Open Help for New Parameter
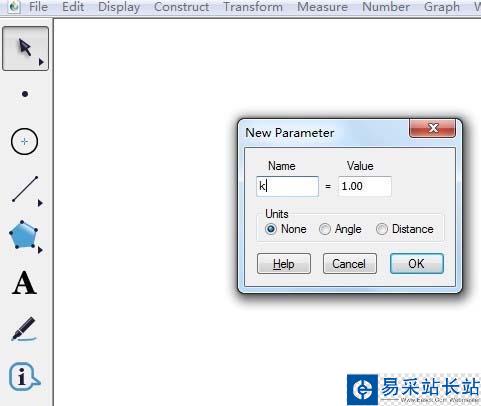The image size is (481, 406). [x=284, y=264]
